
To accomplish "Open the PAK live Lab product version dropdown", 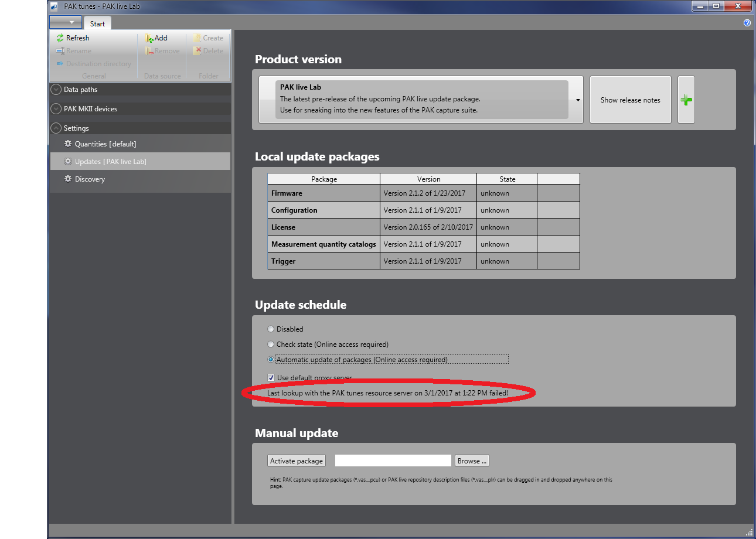I will point(421,100).
